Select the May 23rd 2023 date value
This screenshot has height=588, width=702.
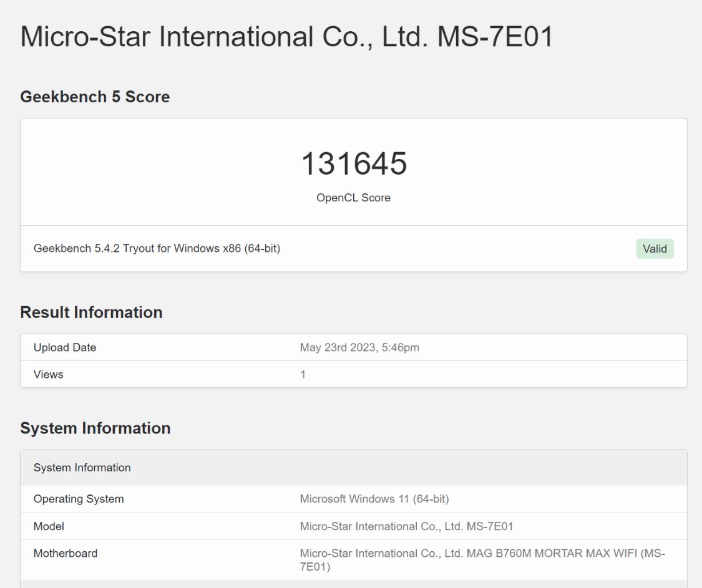(359, 347)
